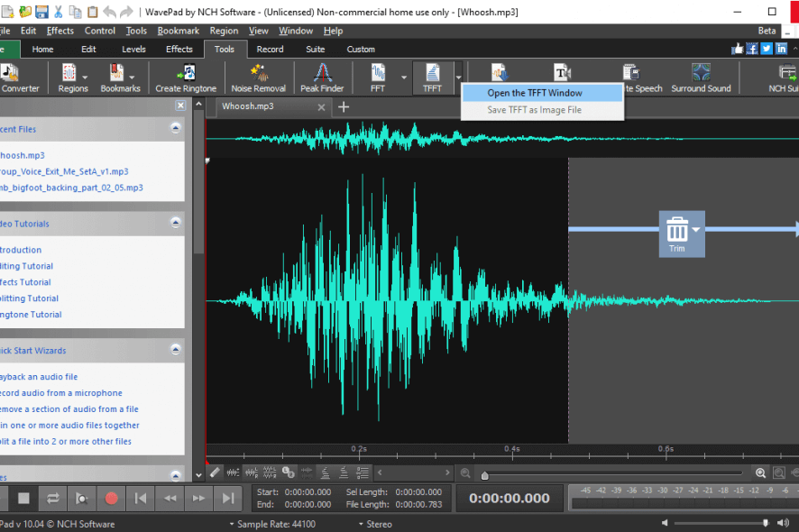Click Record audio from a microphone wizard
The width and height of the screenshot is (799, 532).
pos(61,393)
